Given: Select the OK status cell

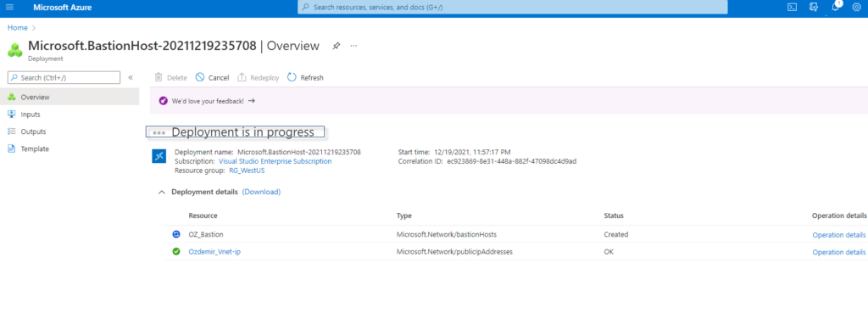Looking at the screenshot, I should coord(609,251).
